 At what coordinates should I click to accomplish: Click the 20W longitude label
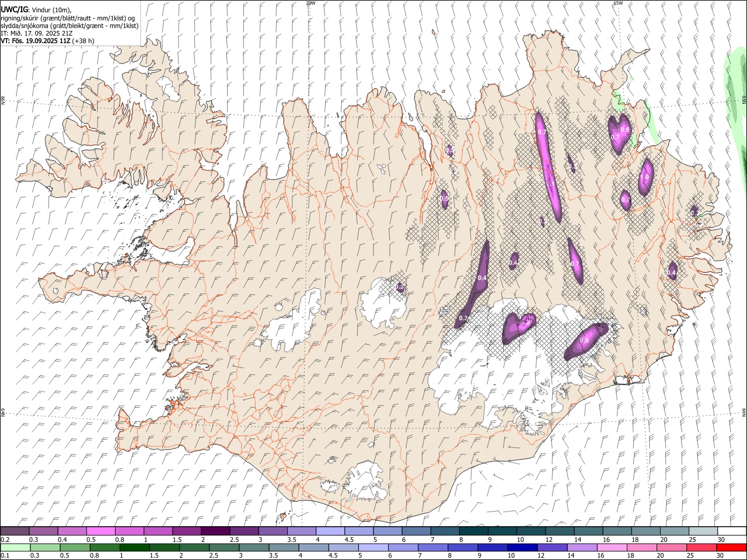310,3
